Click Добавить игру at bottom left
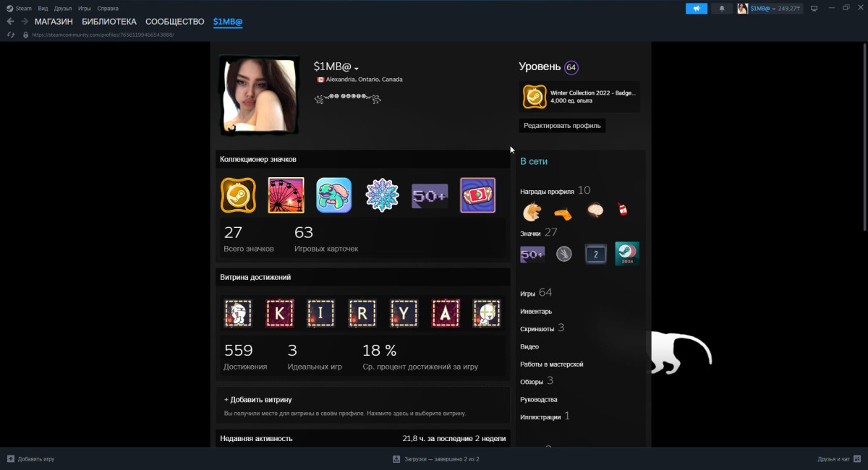The height and width of the screenshot is (470, 868). tap(30, 459)
